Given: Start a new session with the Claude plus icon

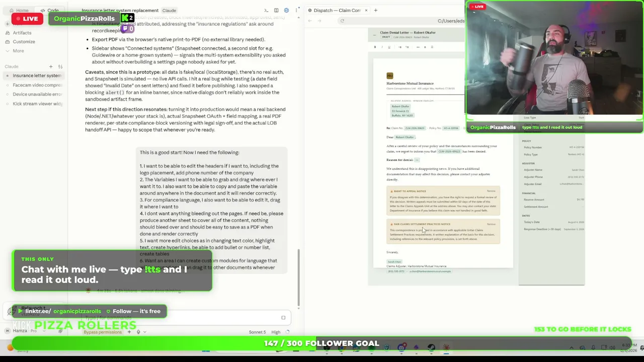Looking at the screenshot, I should [51, 66].
